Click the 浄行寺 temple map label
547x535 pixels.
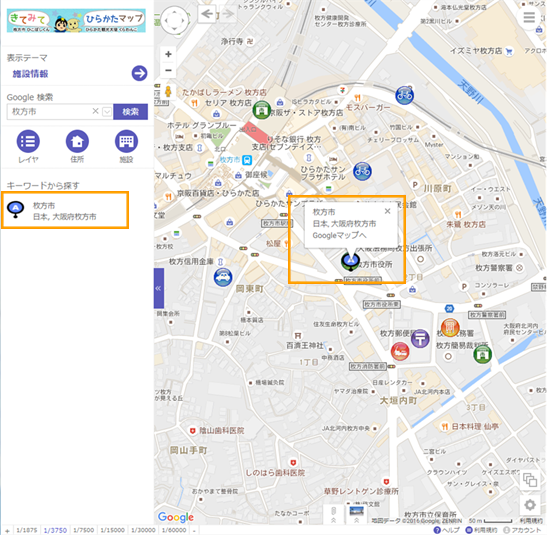(232, 42)
